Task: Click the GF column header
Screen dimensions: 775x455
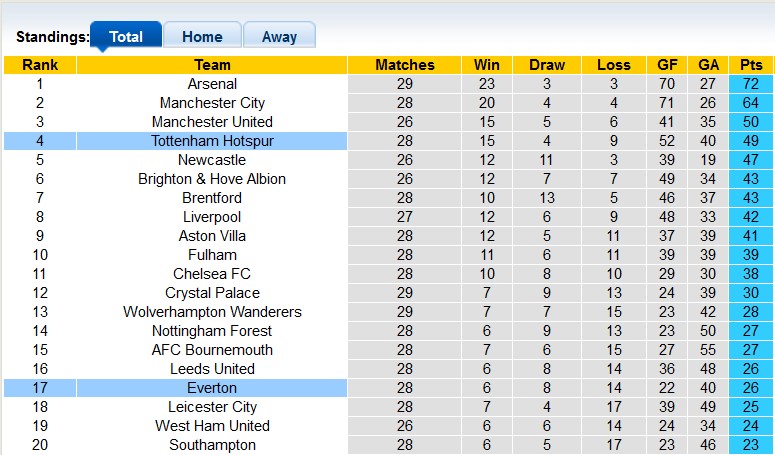Action: (667, 65)
